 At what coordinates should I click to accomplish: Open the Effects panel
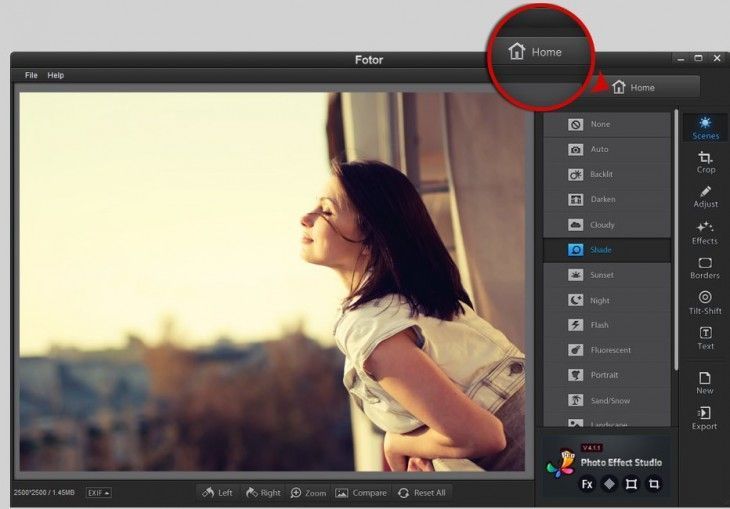click(705, 233)
